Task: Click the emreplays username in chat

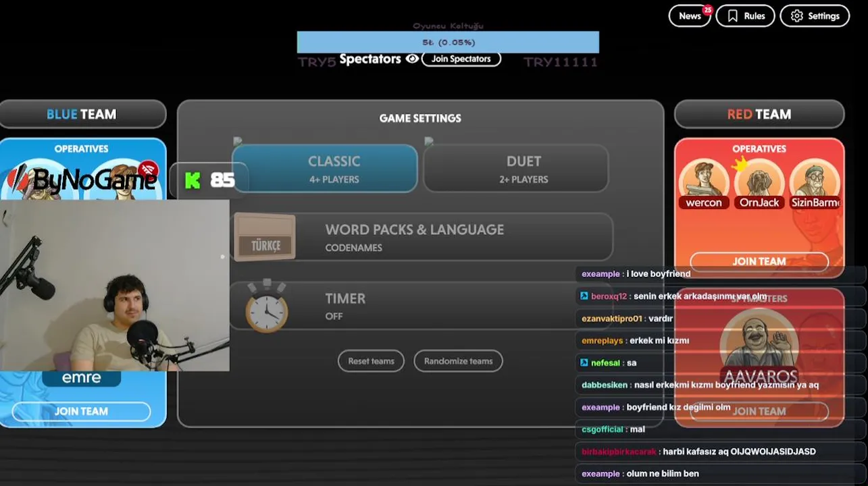Action: coord(602,341)
